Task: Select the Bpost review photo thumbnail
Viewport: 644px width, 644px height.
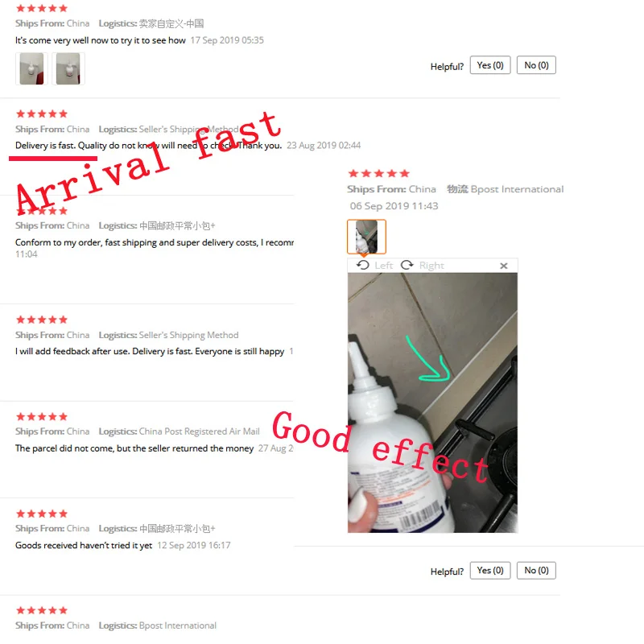Action: [366, 237]
